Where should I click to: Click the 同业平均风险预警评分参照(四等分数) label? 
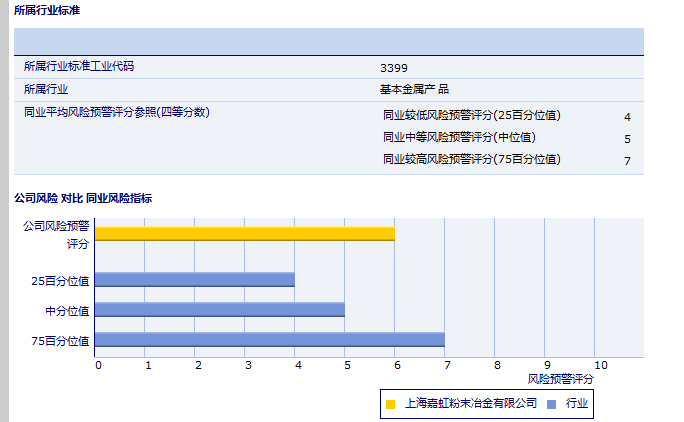pos(116,112)
